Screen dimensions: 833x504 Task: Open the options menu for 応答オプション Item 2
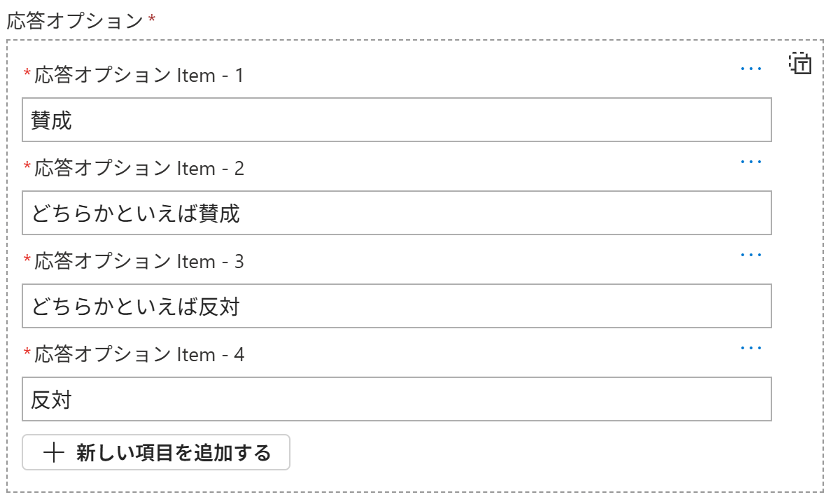point(750,160)
